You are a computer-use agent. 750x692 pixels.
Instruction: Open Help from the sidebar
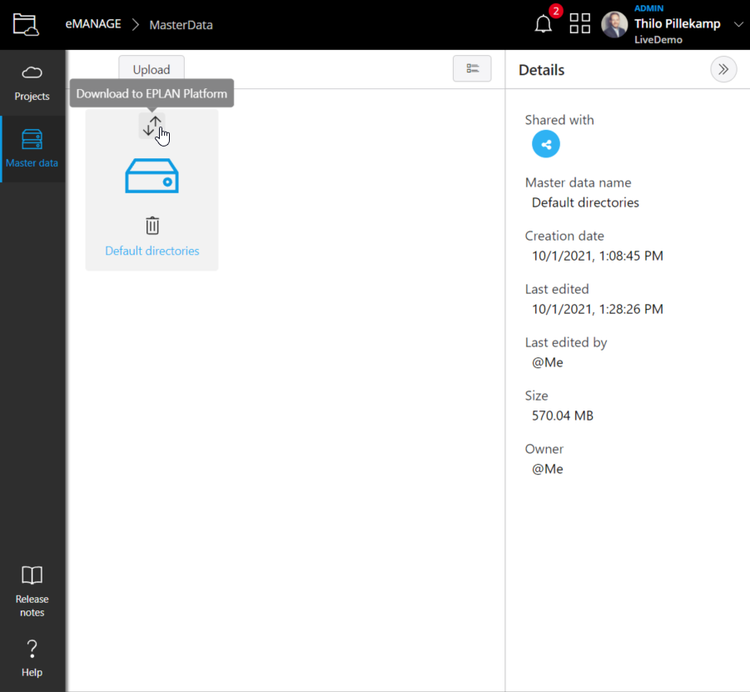click(x=32, y=658)
